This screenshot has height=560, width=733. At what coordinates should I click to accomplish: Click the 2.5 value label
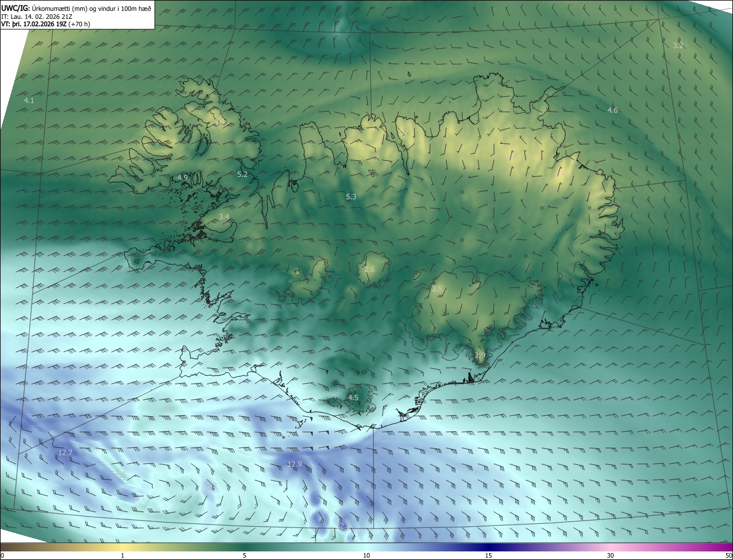click(x=437, y=289)
